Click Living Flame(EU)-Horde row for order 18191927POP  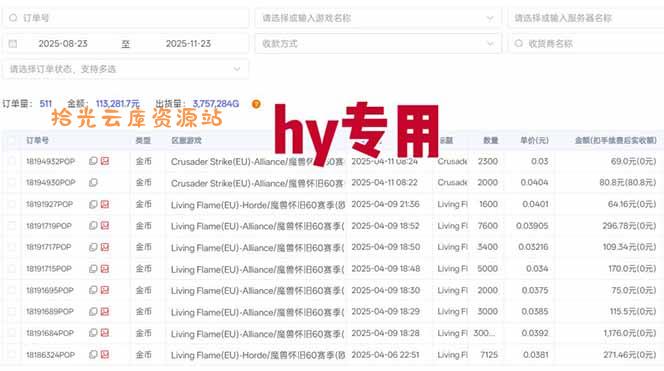pos(257,205)
